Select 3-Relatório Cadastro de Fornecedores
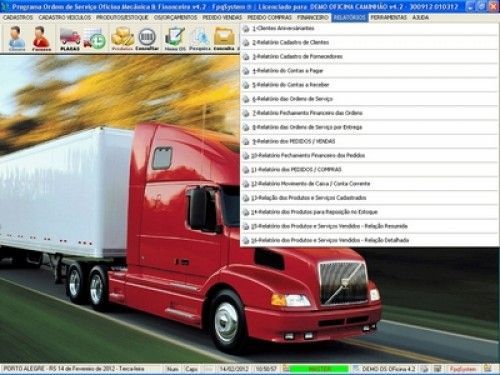This screenshot has height=375, width=500. (x=369, y=57)
